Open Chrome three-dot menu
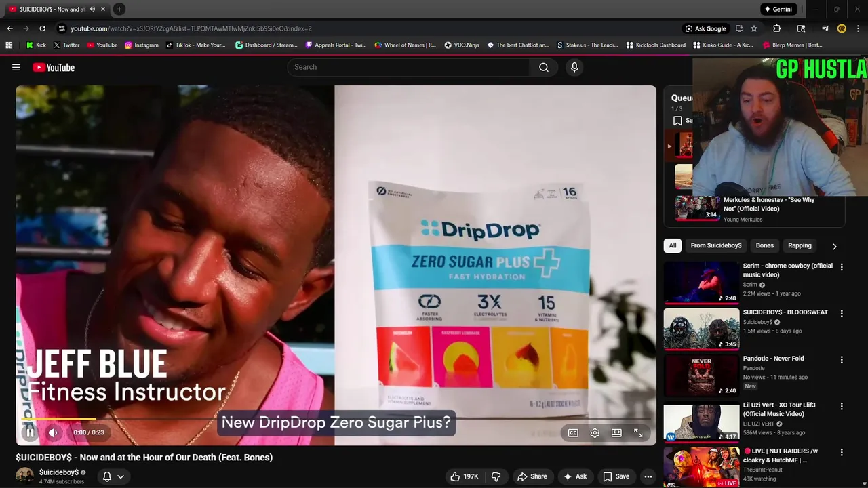 coord(858,28)
